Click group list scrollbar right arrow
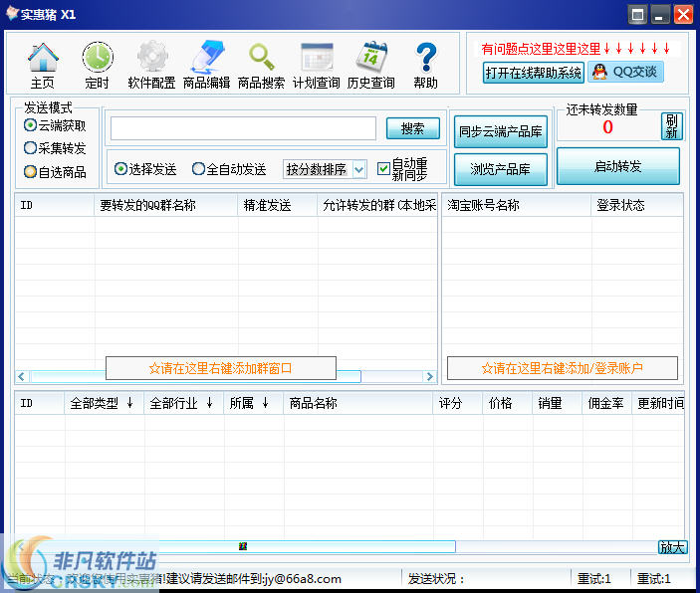The height and width of the screenshot is (593, 700). pyautogui.click(x=429, y=376)
